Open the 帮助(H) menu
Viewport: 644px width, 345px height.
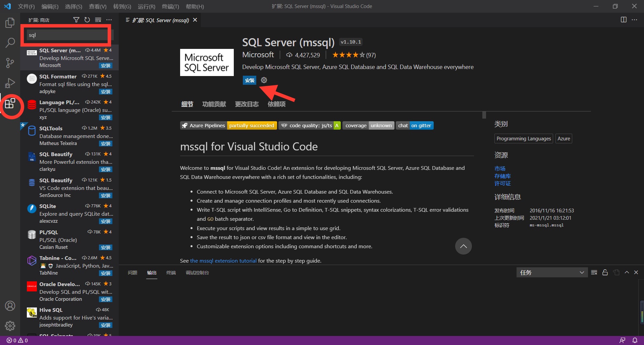point(195,6)
